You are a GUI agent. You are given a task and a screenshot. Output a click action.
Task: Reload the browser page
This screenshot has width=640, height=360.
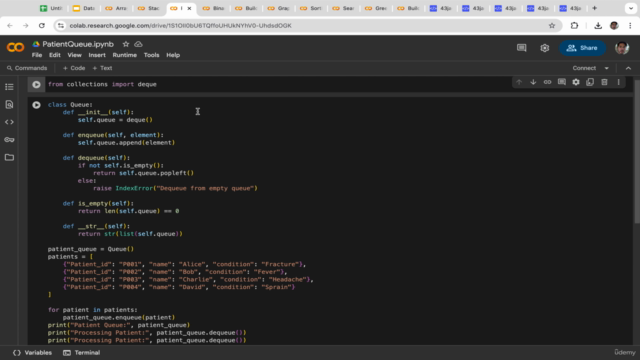click(42, 25)
